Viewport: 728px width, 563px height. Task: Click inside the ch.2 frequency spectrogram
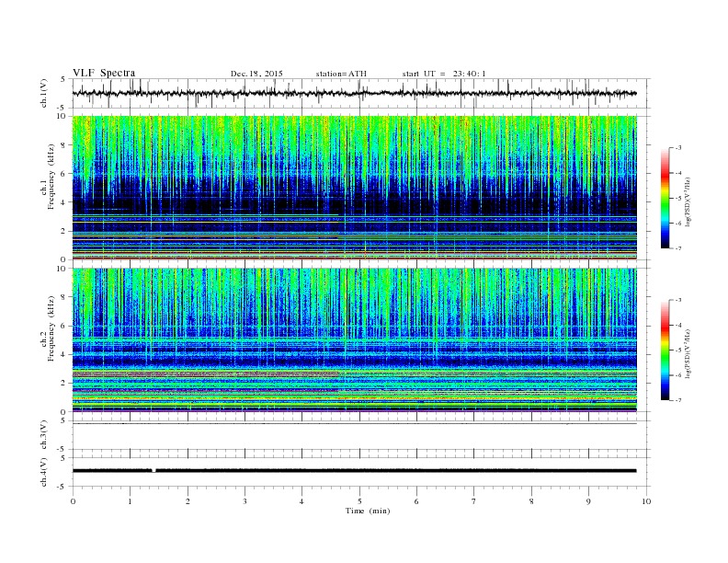pos(354,340)
